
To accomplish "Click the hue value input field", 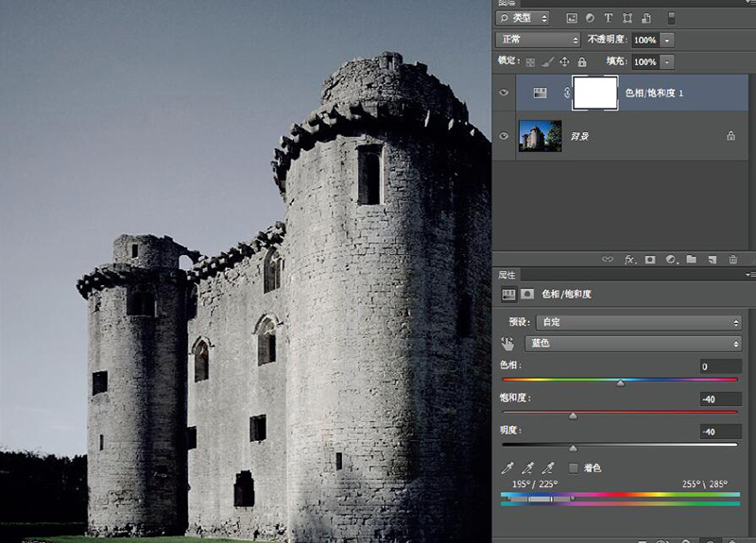I will pos(720,366).
